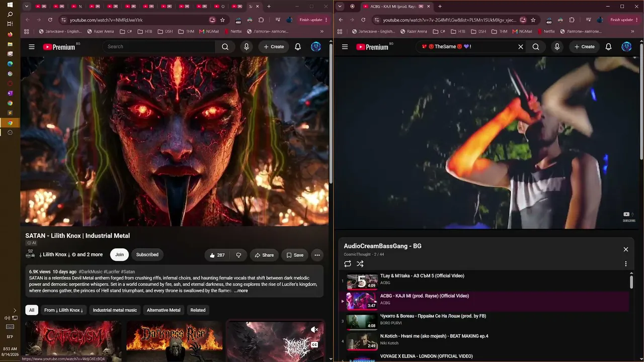Bookmark the SATAN page with the star

(222, 20)
